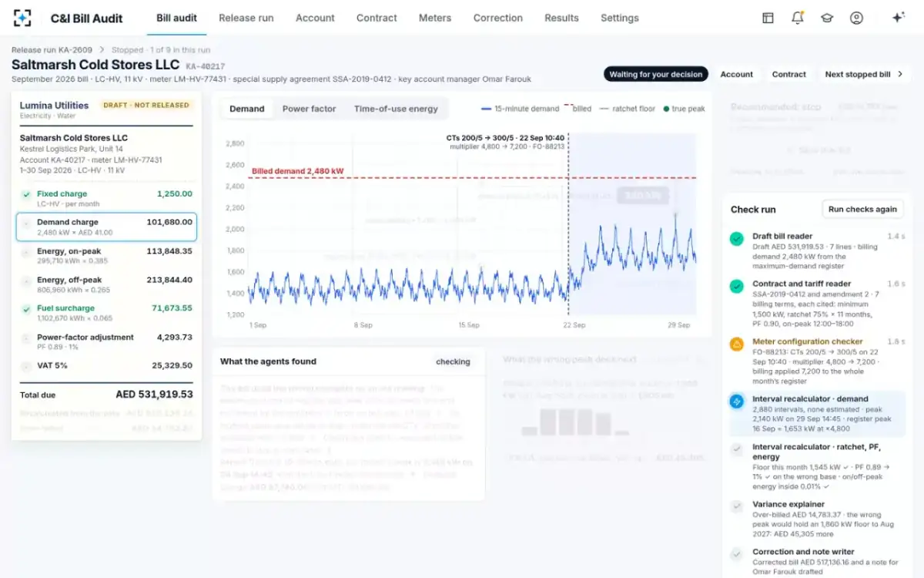
Task: Click the Contract and tariff reader check icon
Action: (x=737, y=287)
